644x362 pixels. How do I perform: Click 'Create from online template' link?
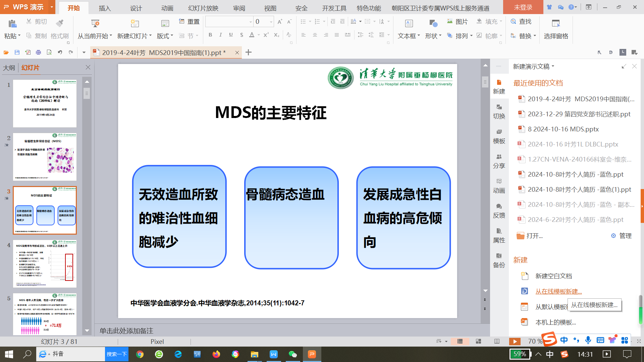pos(558,291)
